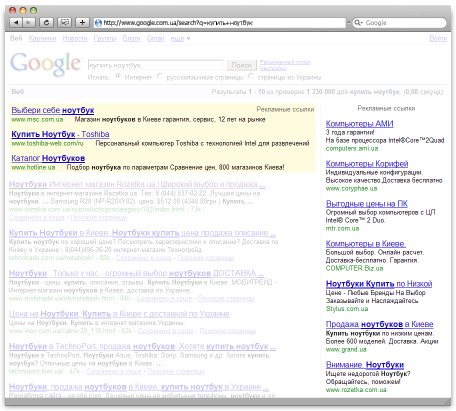This screenshot has width=456, height=411.
Task: Add a bookmark with the plus button
Action: click(x=82, y=23)
